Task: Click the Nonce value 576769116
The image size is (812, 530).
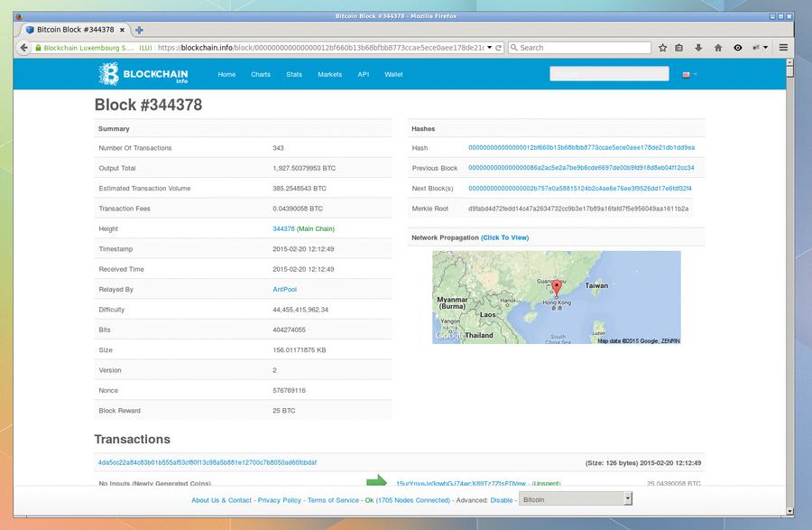Action: pyautogui.click(x=289, y=391)
